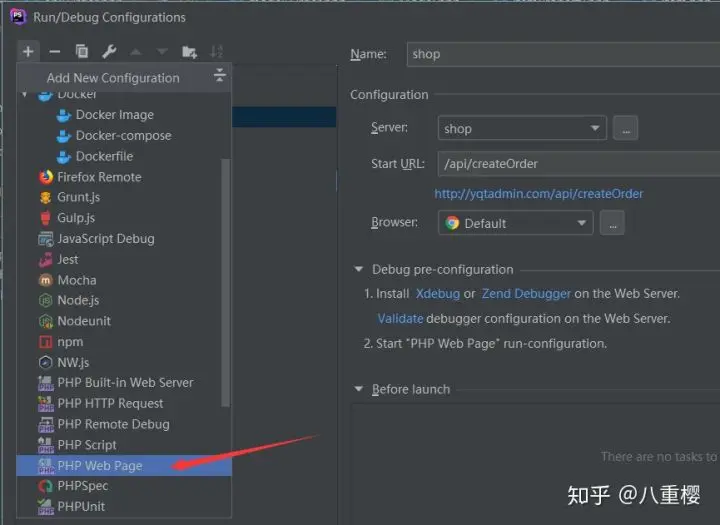Viewport: 720px width, 525px height.
Task: Click the ellipsis button next to Server
Action: click(625, 128)
